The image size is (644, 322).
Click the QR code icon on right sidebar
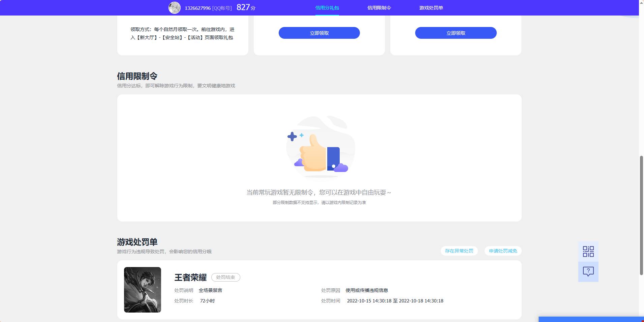pos(588,252)
